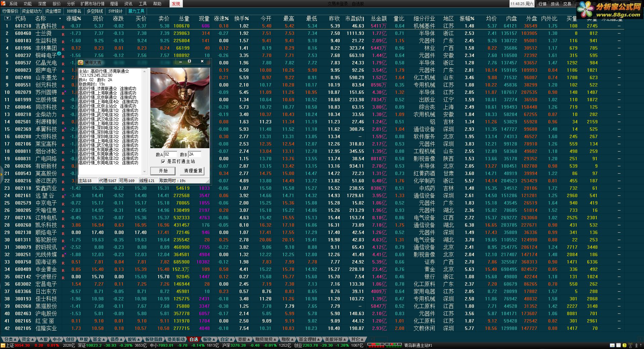Click 取数用时: 19s in dialog status bar

pyautogui.click(x=172, y=180)
